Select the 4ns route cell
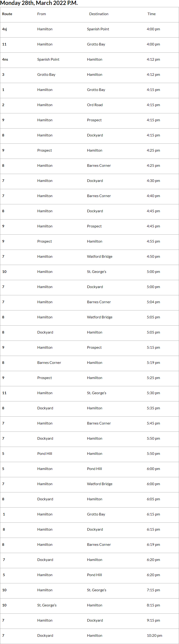 5,59
